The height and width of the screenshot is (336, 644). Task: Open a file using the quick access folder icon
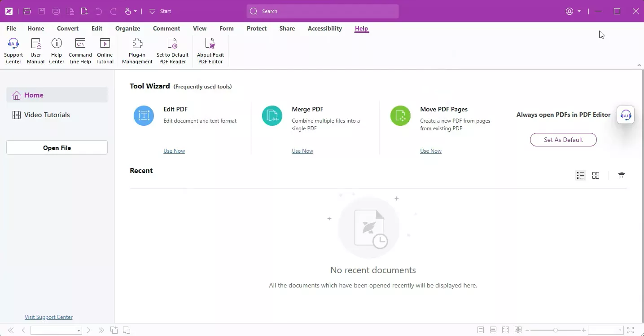27,11
